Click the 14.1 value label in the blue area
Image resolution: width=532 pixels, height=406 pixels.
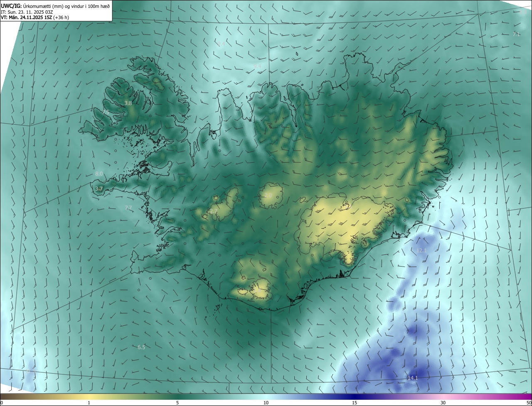pos(413,378)
